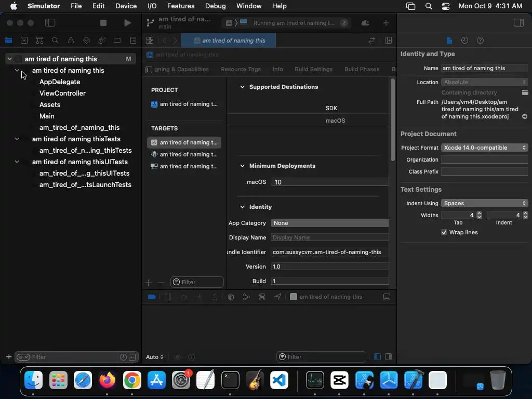
Task: Open the Test navigator diamond icon
Action: point(86,41)
